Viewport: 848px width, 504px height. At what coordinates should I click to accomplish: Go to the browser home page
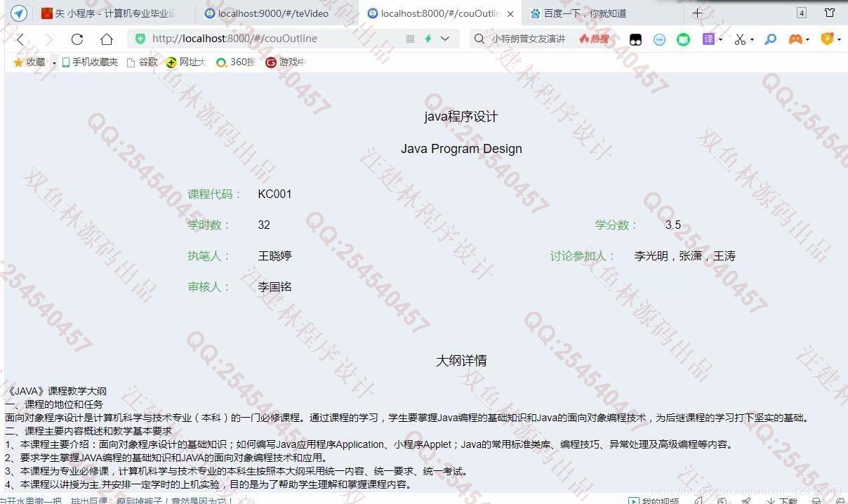(106, 39)
